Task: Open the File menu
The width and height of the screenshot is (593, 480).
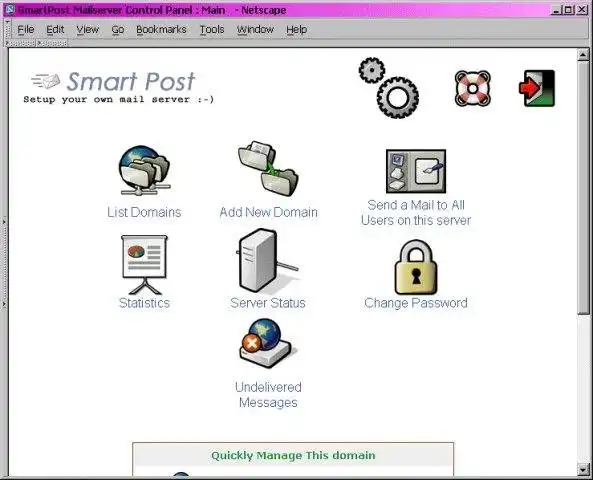Action: (x=26, y=30)
